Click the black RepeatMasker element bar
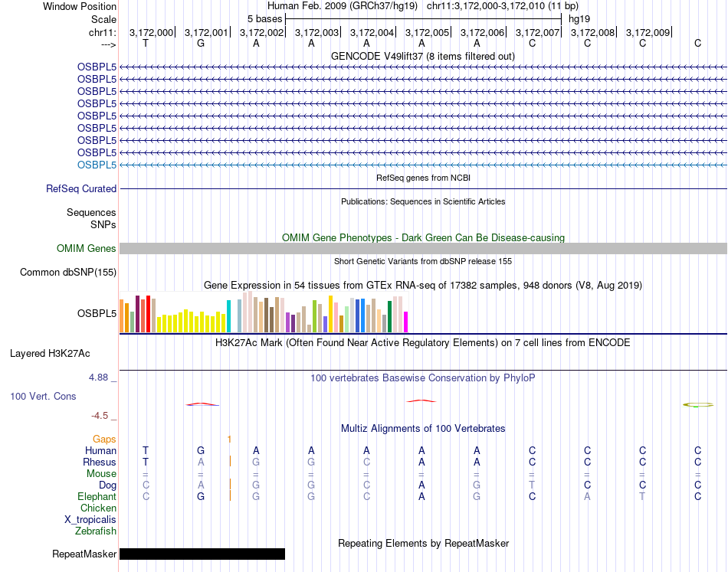 (x=202, y=554)
